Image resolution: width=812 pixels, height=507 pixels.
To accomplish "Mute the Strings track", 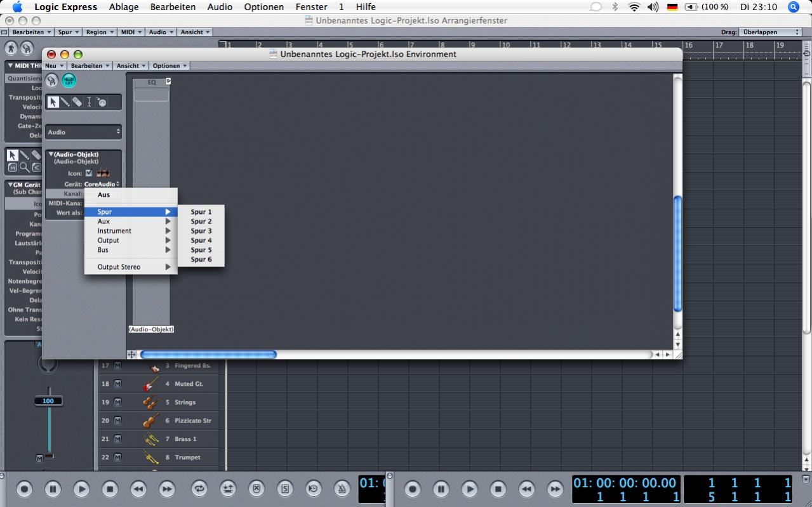I will 117,402.
